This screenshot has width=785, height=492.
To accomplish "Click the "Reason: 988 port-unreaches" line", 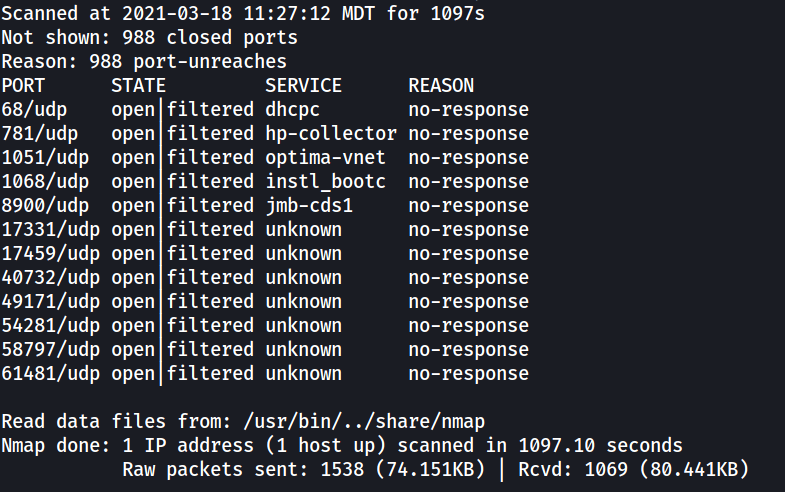I will pos(144,62).
